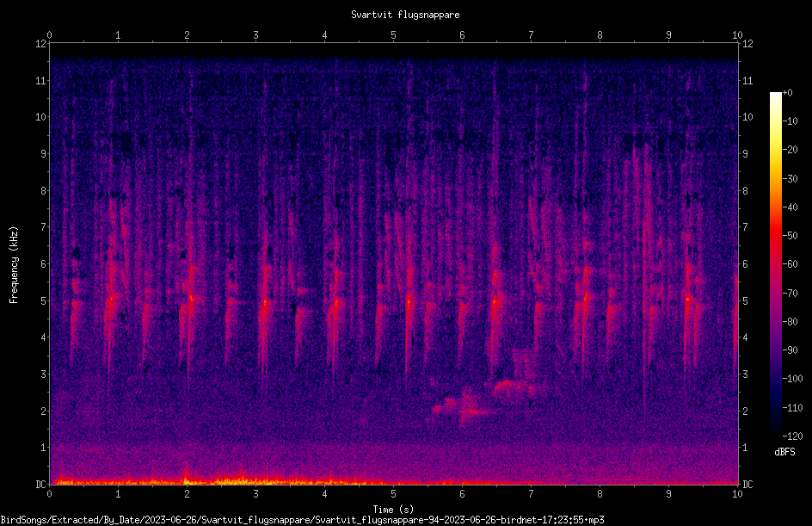
Task: Select the 'Frequency (kHz)' axis label
Action: (x=14, y=265)
